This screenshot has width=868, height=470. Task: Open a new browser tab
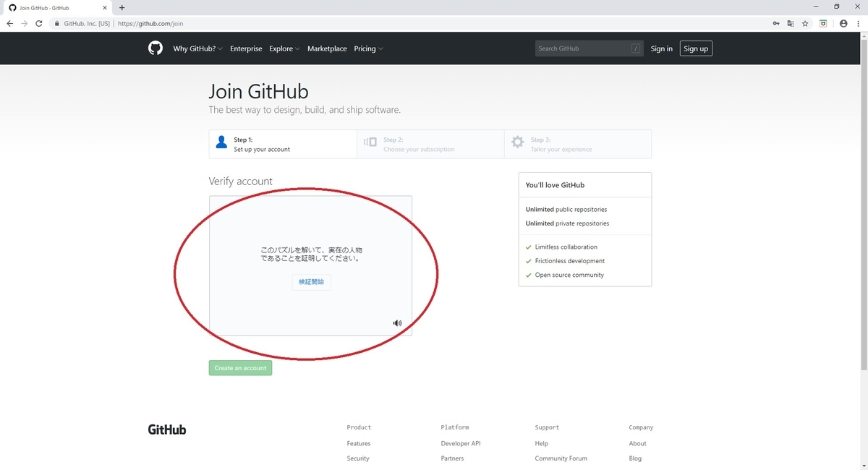[x=122, y=7]
